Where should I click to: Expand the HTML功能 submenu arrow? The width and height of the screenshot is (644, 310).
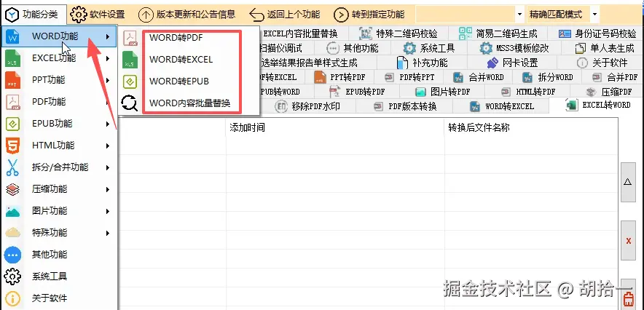coord(108,146)
